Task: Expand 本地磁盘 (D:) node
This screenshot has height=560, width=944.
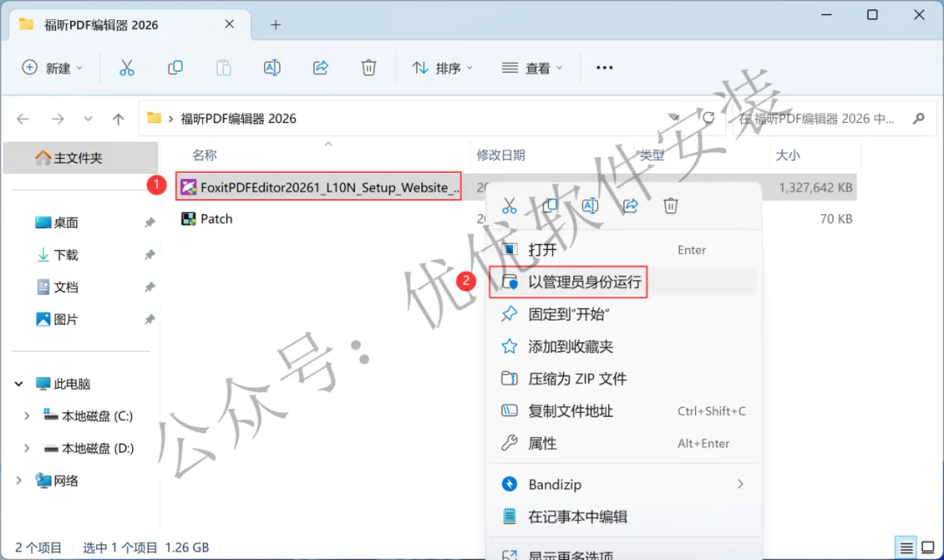Action: pos(26,448)
